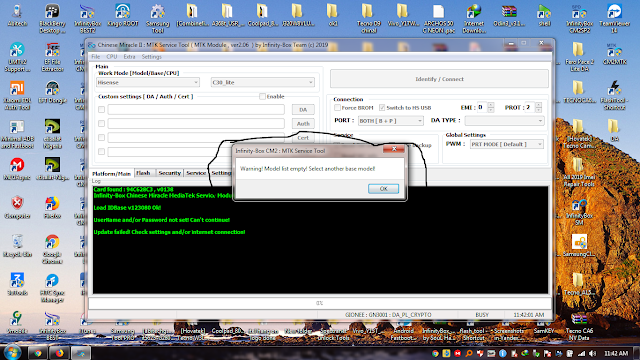640x360 pixels.
Task: Open the PWM PRT MODE dropdown
Action: pyautogui.click(x=507, y=144)
